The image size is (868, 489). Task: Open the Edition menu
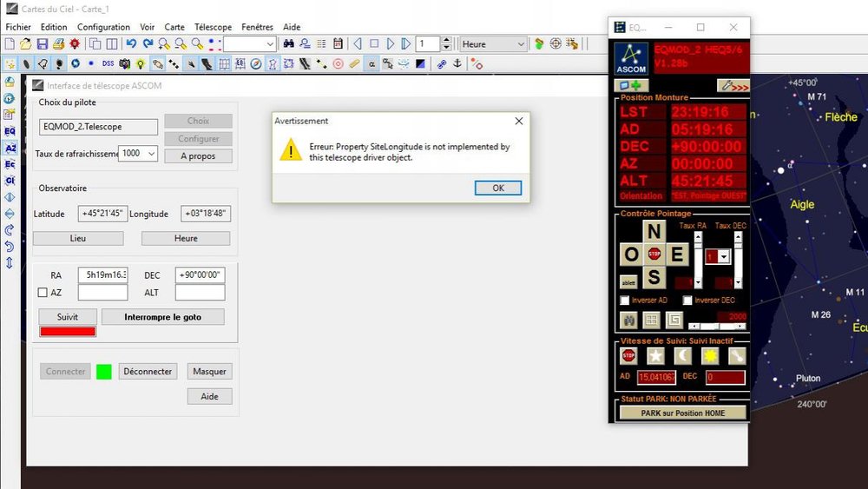pos(54,27)
